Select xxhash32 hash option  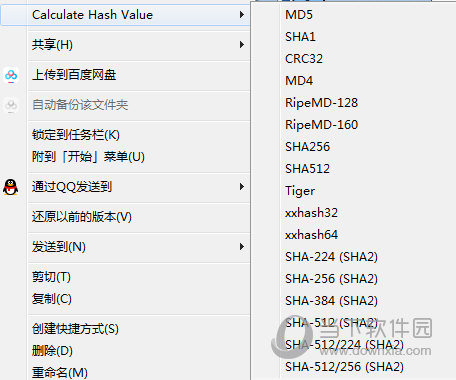coord(353,213)
